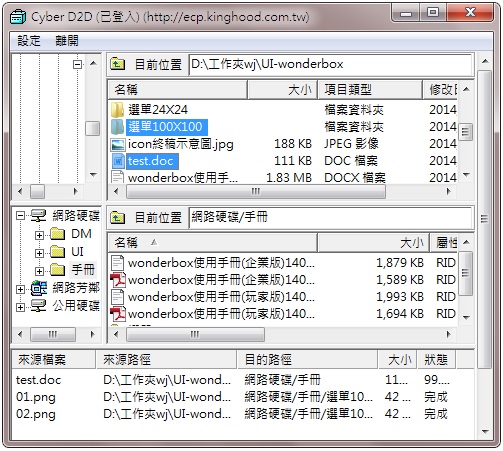This screenshot has height=451, width=503.
Task: Click the 公用硬碟 drive icon
Action: pyautogui.click(x=38, y=305)
